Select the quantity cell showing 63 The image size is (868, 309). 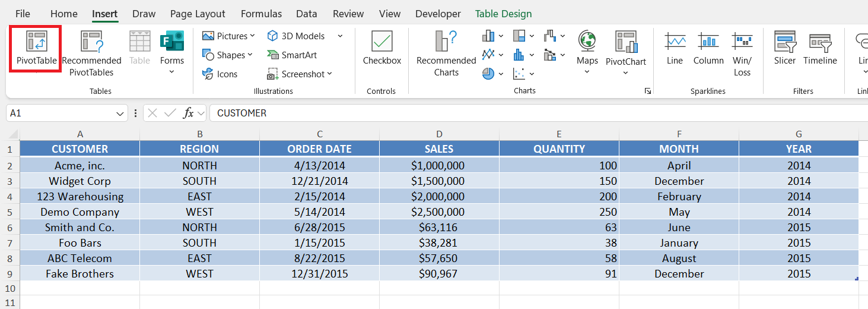pyautogui.click(x=559, y=228)
